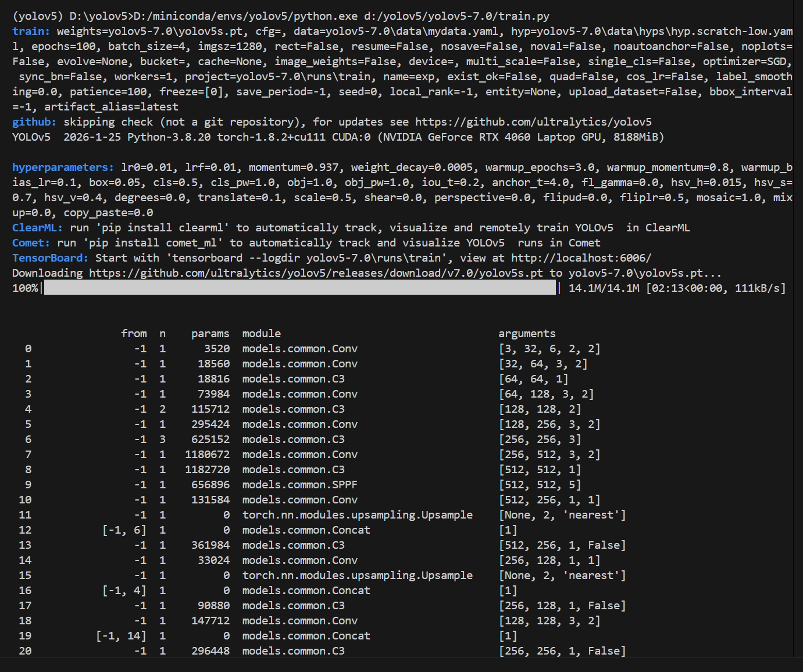This screenshot has width=803, height=672.
Task: Click the blue 'train:' label
Action: click(31, 31)
